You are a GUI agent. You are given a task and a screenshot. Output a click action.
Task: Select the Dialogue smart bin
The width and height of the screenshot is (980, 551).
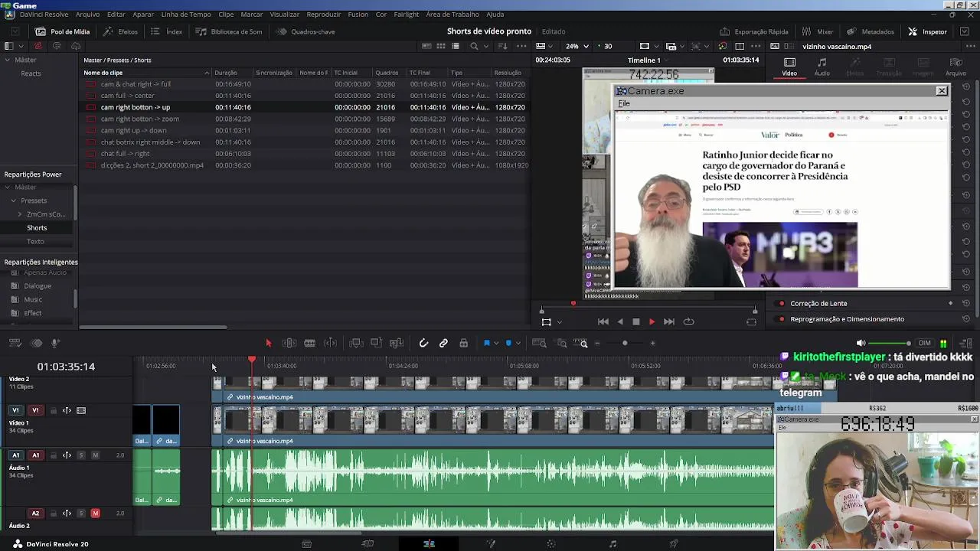click(x=38, y=286)
